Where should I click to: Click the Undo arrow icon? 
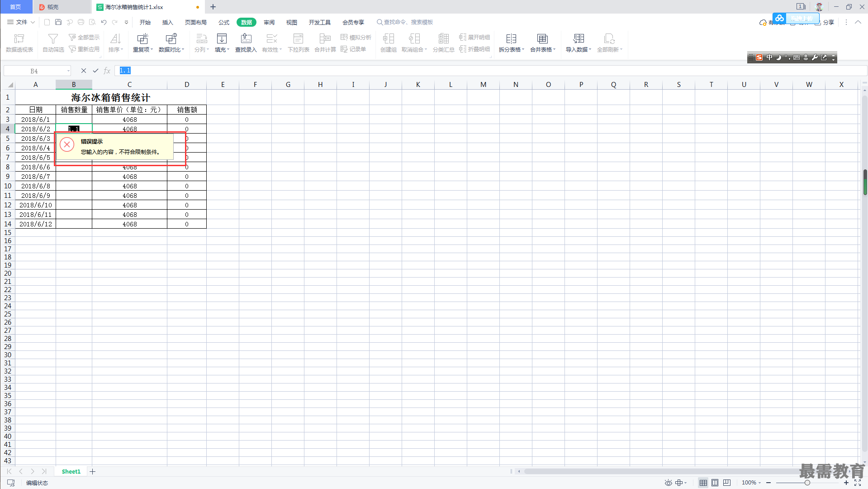pos(104,22)
